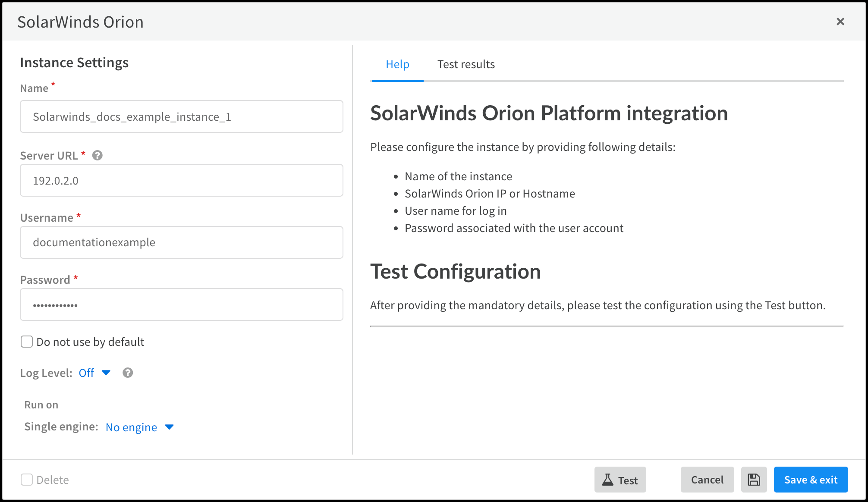Click the Log Level dropdown arrow

click(x=106, y=373)
